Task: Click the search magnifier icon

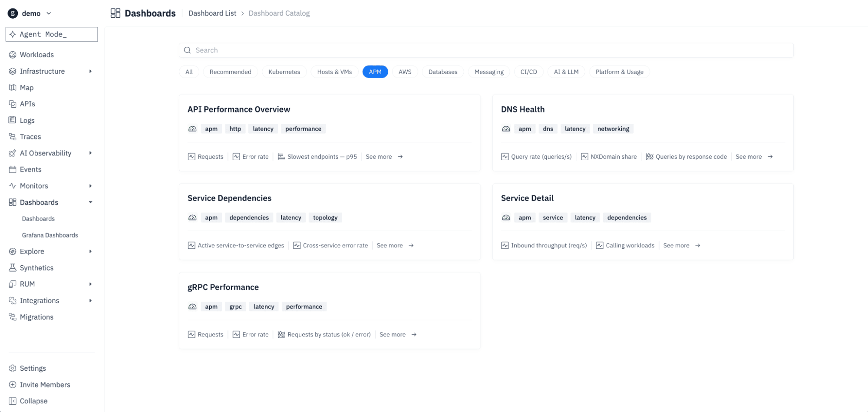Action: [187, 50]
